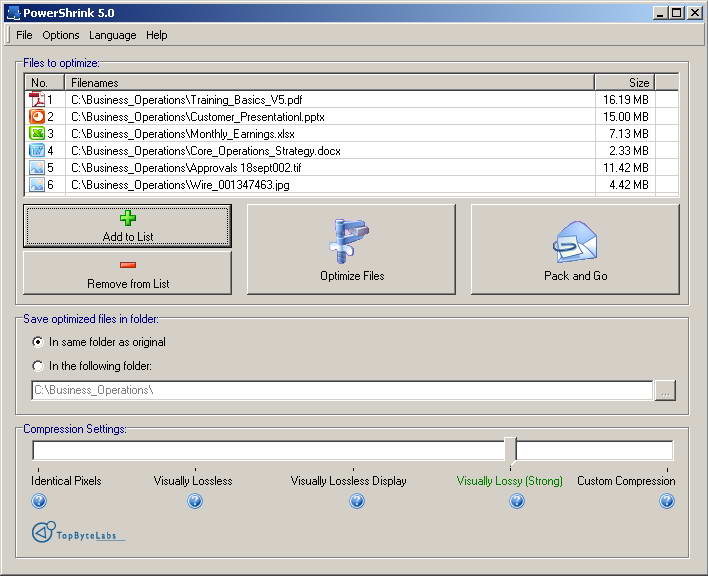Open the help icon under Visually Lossless
Image resolution: width=708 pixels, height=576 pixels.
pyautogui.click(x=195, y=501)
